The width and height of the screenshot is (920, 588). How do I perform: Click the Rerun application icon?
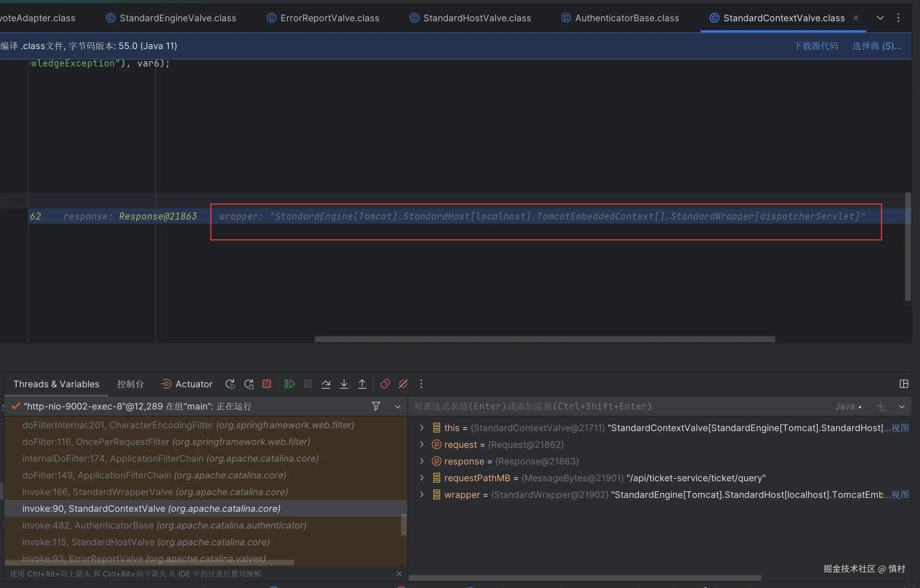pos(230,384)
